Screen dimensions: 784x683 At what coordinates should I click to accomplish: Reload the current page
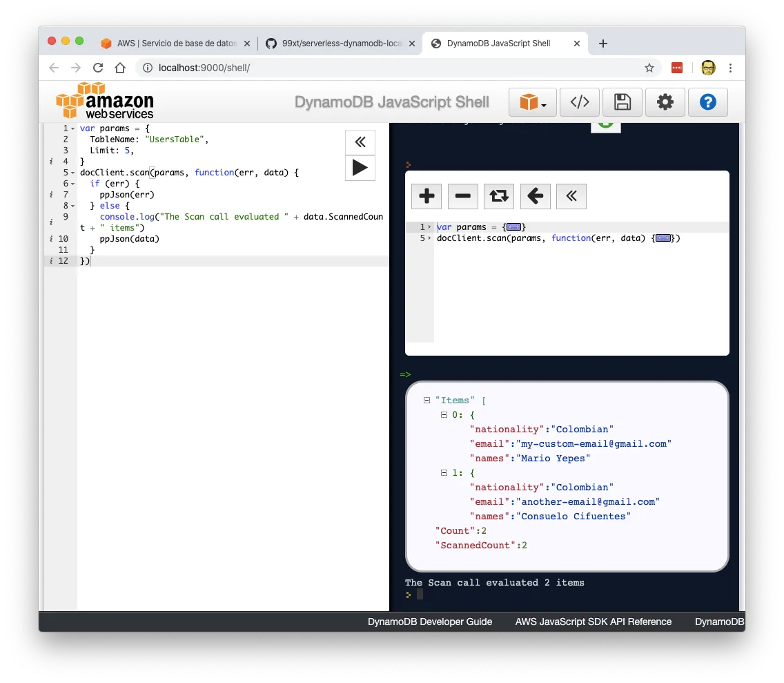(x=98, y=68)
